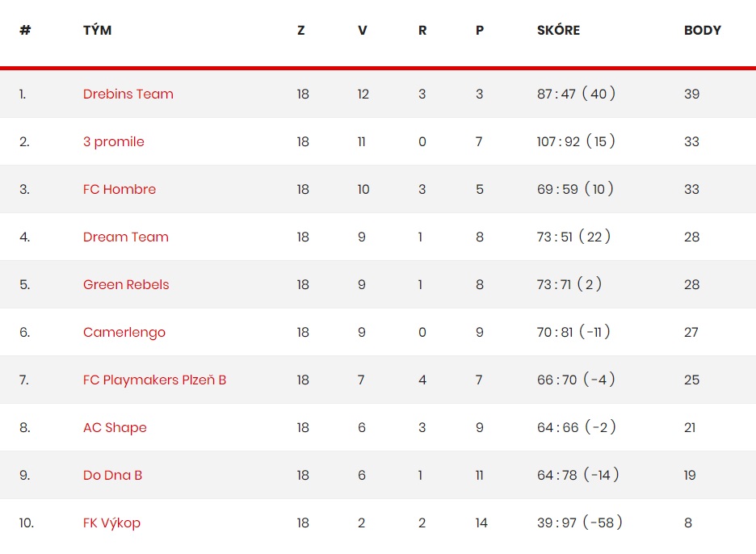This screenshot has height=554, width=756.
Task: Open the 3 promile team page
Action: click(x=113, y=142)
